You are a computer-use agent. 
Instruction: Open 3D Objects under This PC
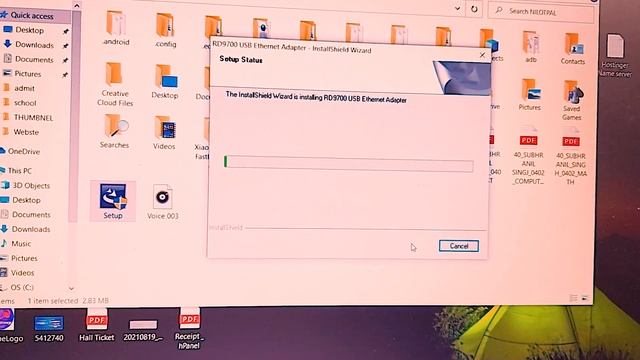point(31,186)
